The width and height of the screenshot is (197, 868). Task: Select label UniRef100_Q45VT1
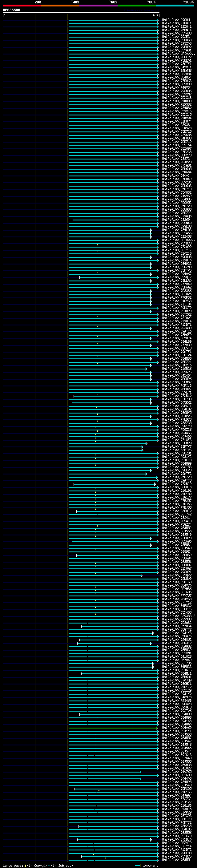[176, 67]
